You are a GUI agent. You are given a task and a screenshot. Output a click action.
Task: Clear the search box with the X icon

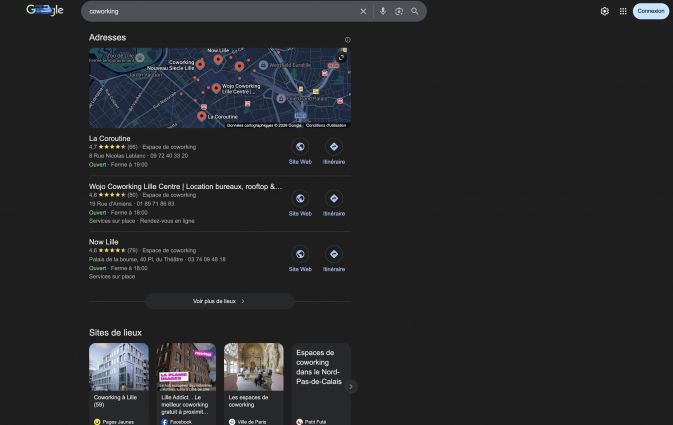[363, 12]
